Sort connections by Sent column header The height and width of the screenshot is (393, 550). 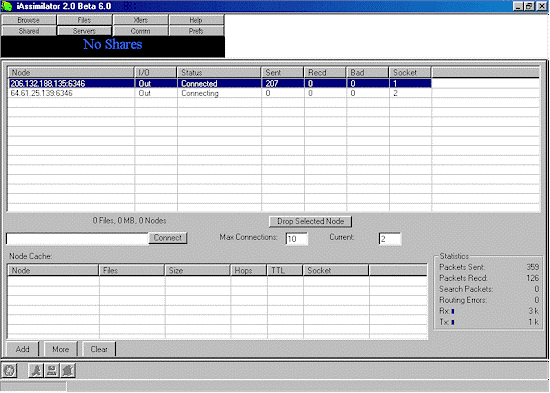283,73
